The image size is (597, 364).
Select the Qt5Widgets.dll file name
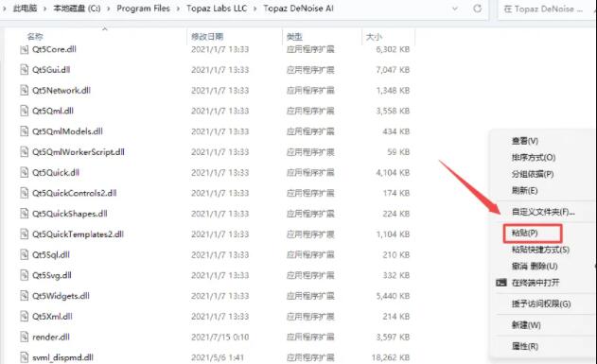tap(61, 296)
